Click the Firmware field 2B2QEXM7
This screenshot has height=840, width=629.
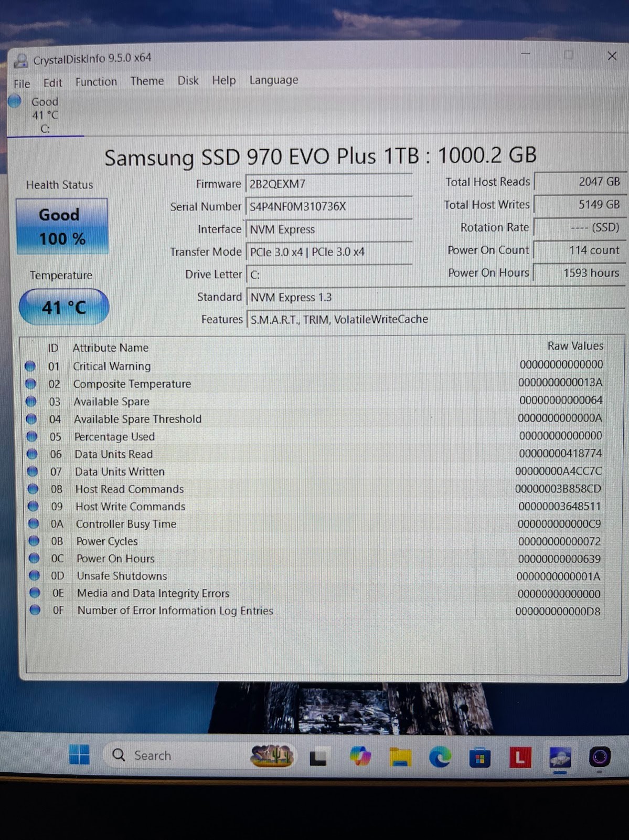[329, 184]
